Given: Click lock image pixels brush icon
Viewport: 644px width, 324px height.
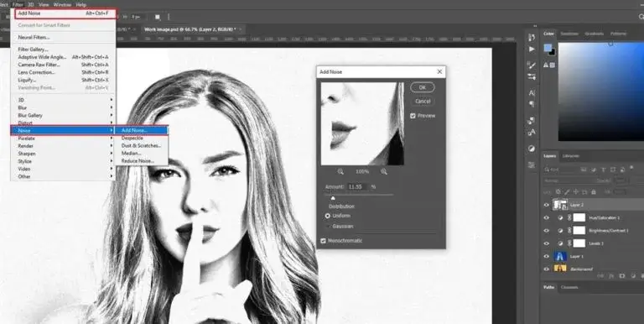Looking at the screenshot, I should [567, 192].
